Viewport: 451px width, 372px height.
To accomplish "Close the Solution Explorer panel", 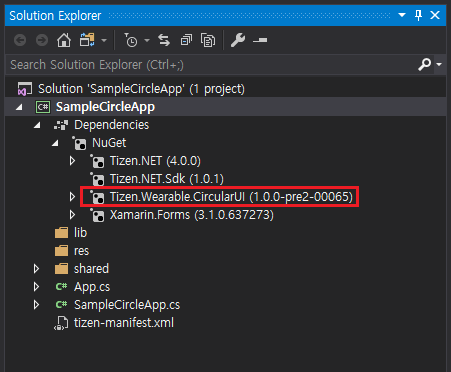I will [x=435, y=15].
